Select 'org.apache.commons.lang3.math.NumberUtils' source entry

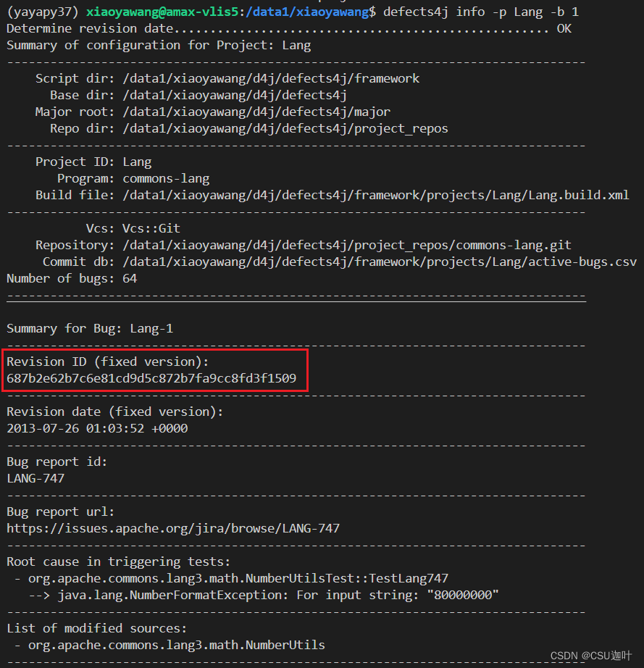tap(176, 645)
